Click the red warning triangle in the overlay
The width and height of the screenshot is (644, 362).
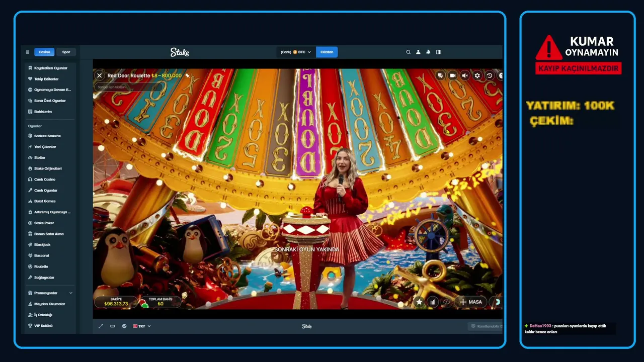pyautogui.click(x=548, y=47)
